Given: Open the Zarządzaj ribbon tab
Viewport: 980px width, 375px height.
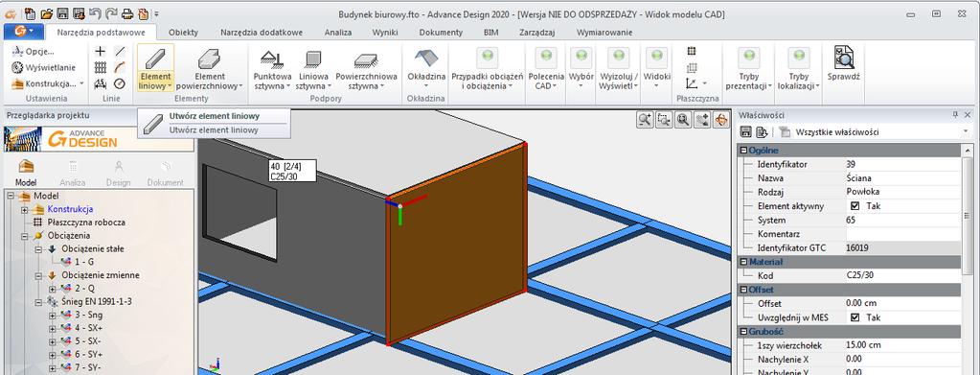Looking at the screenshot, I should point(536,33).
